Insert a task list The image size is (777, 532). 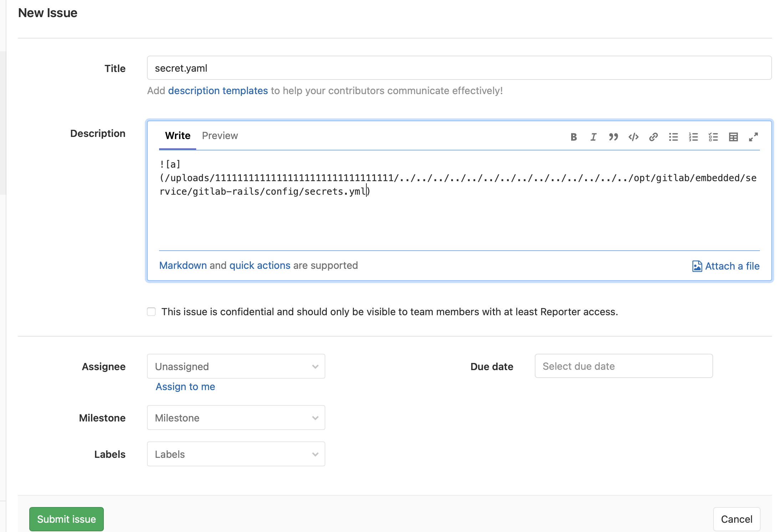(x=713, y=137)
